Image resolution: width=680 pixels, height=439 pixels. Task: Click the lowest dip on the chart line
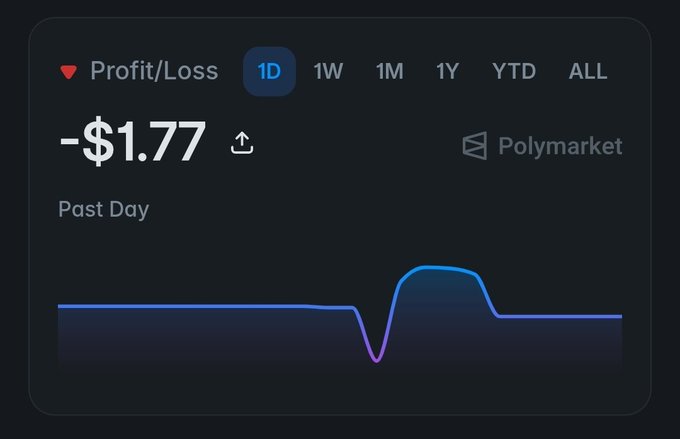(x=376, y=359)
